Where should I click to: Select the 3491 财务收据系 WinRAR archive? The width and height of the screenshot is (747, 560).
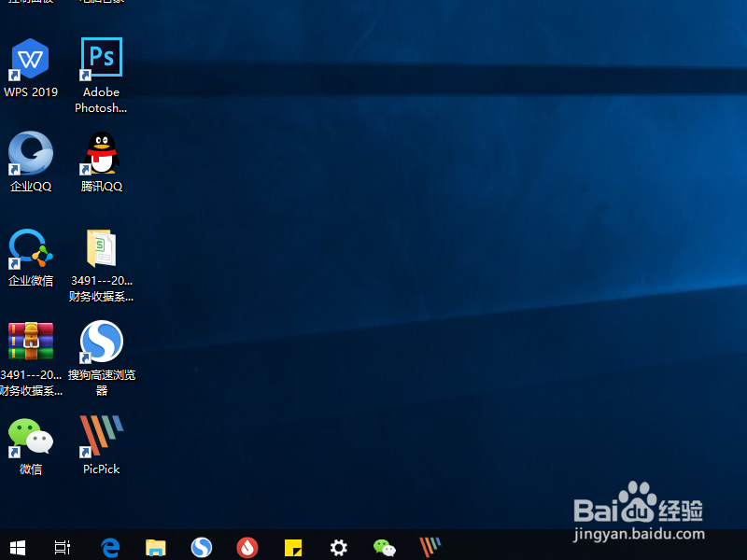coord(31,341)
